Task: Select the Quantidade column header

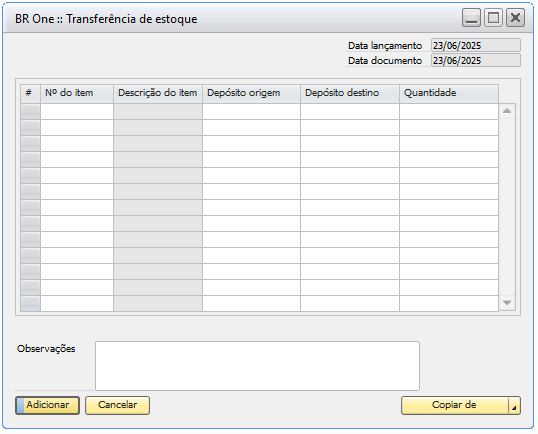Action: (x=449, y=93)
